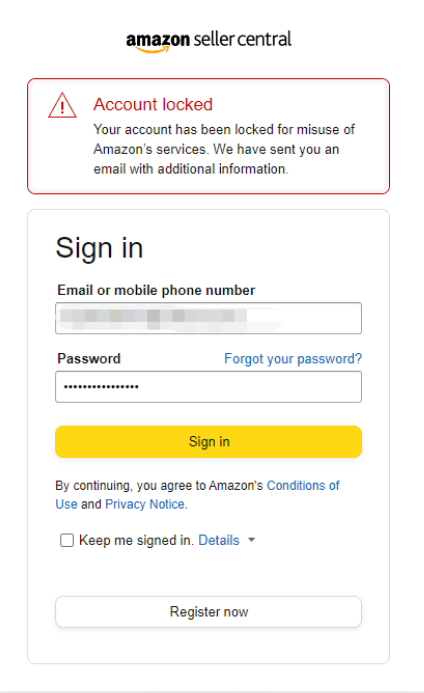
Task: Click the yellow Sign in button
Action: 208,442
